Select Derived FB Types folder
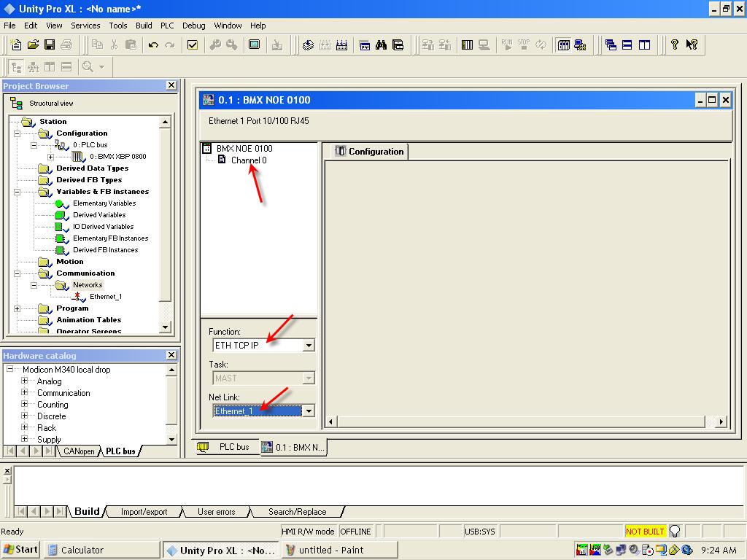 tap(89, 180)
